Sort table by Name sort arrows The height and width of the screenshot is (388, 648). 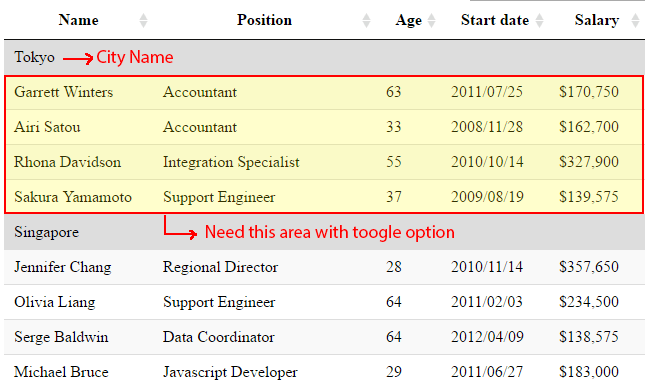143,20
